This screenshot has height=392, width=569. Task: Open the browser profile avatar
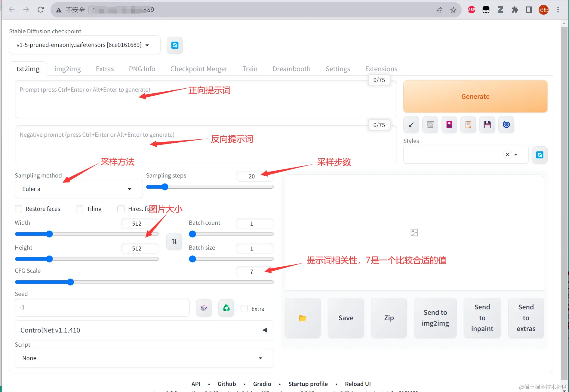(543, 10)
